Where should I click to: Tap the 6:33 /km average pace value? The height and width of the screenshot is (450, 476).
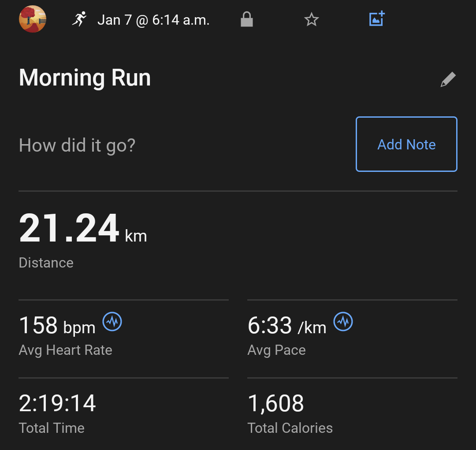[x=286, y=326]
